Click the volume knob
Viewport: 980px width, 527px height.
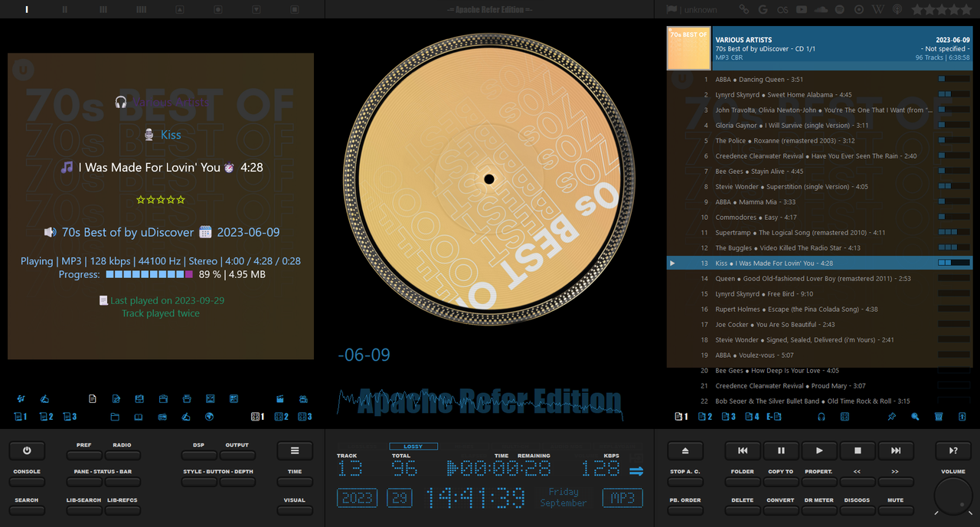click(x=953, y=496)
